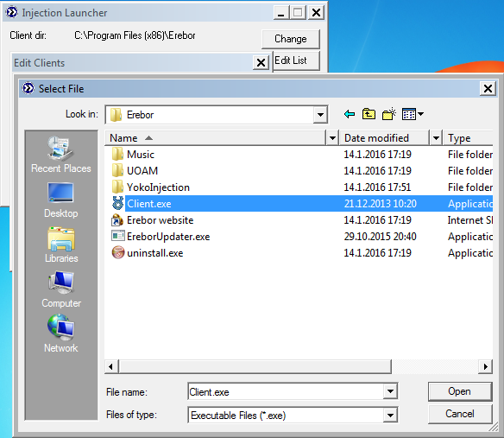Viewport: 504px width, 438px height.
Task: Go back to last folder visited
Action: tap(350, 114)
